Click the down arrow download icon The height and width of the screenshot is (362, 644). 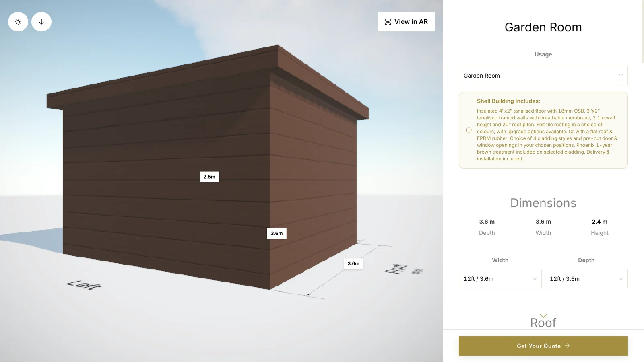click(x=41, y=22)
